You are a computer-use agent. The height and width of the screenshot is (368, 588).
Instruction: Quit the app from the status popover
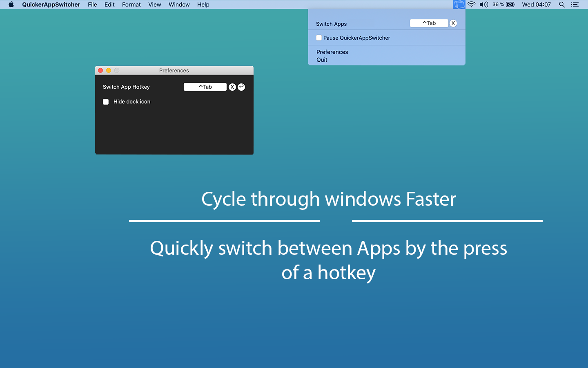[x=322, y=60]
